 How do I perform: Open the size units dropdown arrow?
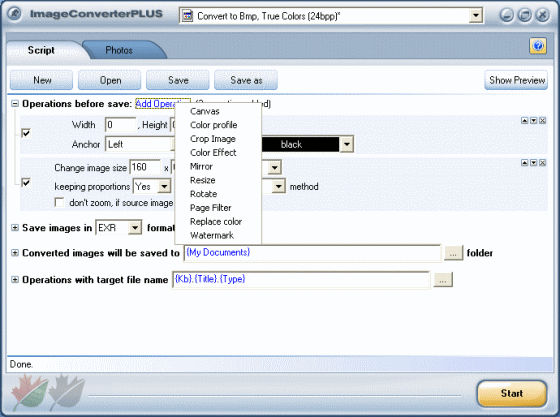coord(274,167)
